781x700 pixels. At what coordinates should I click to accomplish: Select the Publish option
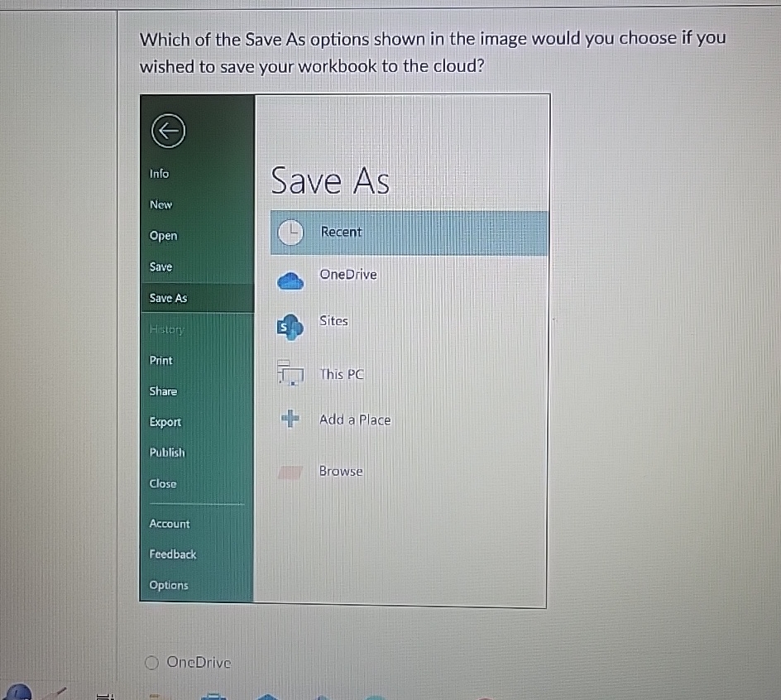tap(167, 453)
